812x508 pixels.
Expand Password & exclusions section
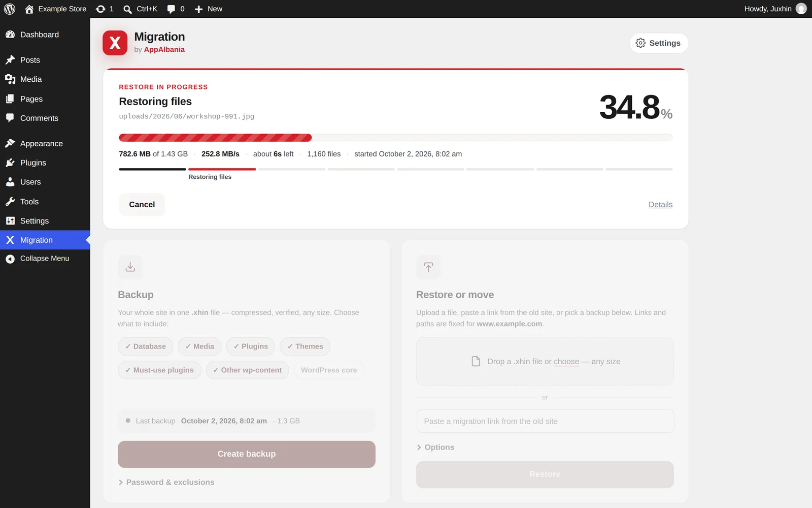click(166, 482)
